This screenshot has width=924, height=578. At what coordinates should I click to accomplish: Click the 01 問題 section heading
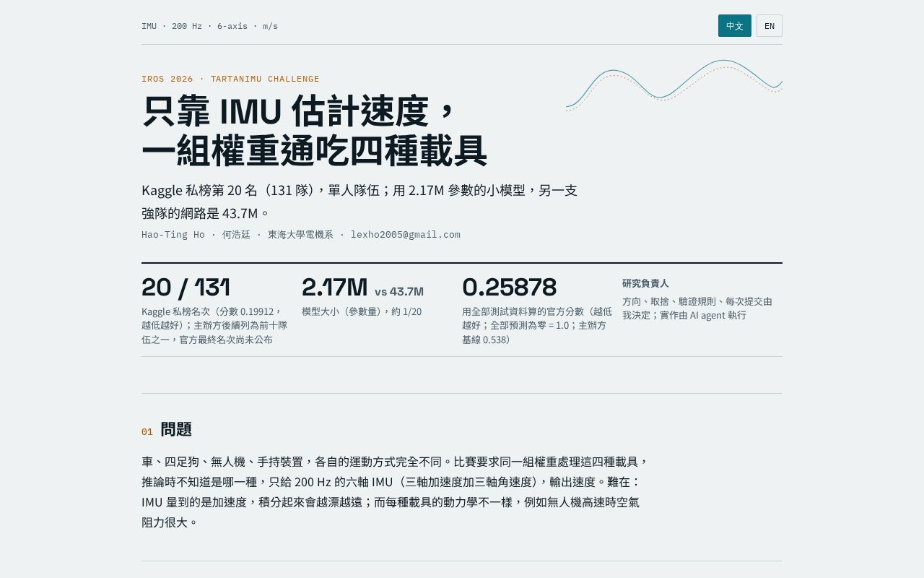[167, 430]
